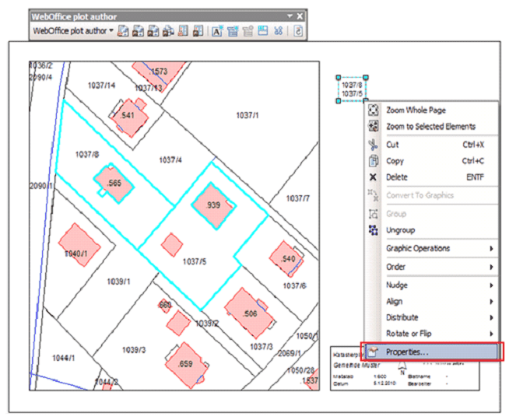Screen dimensions: 509x420
Task: Open toolbar options arrow in the title bar
Action: 290,16
